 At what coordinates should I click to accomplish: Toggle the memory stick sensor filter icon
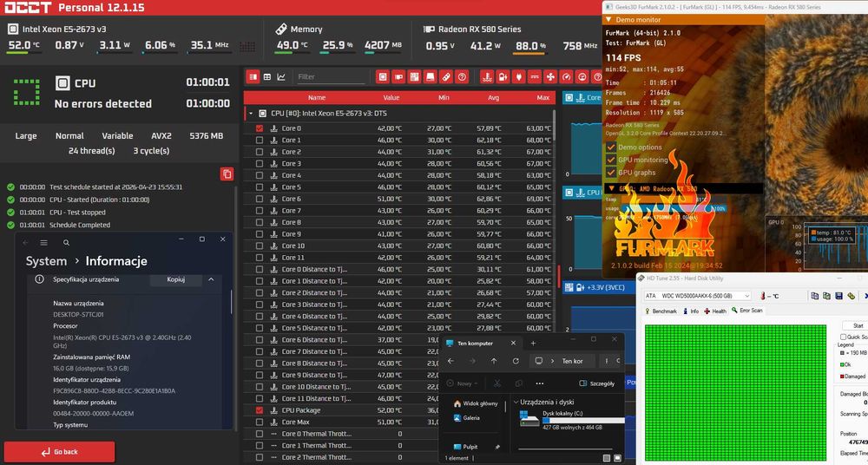tap(446, 77)
